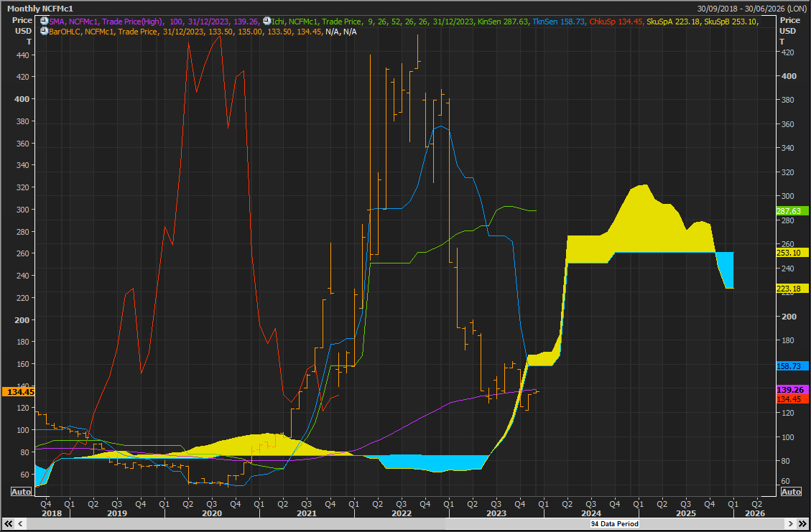Viewport: 811px width, 532px height.
Task: Click the 94 Data Period scrollbar thumb
Action: coord(614,523)
